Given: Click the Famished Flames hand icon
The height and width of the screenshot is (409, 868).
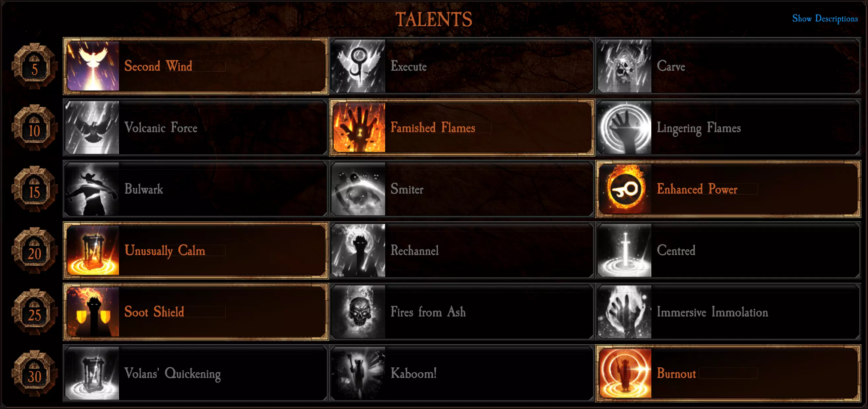Looking at the screenshot, I should click(x=359, y=127).
